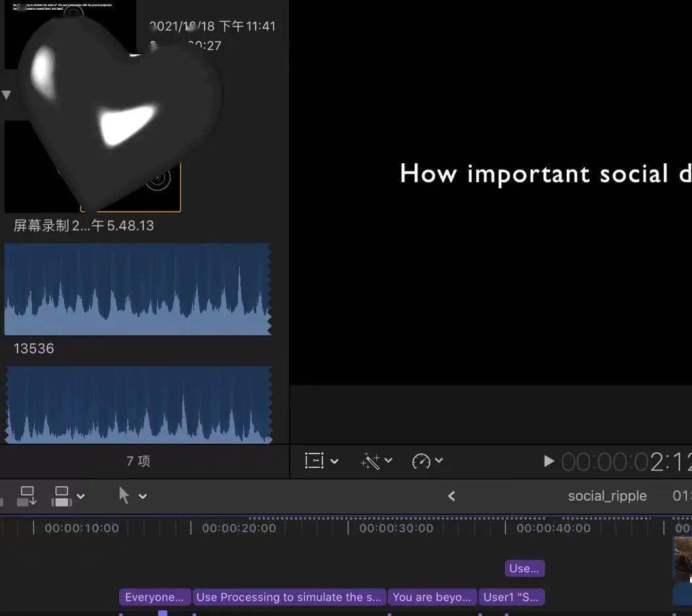Click the 00:00:30:00 ruler mark
The image size is (692, 616).
(396, 528)
